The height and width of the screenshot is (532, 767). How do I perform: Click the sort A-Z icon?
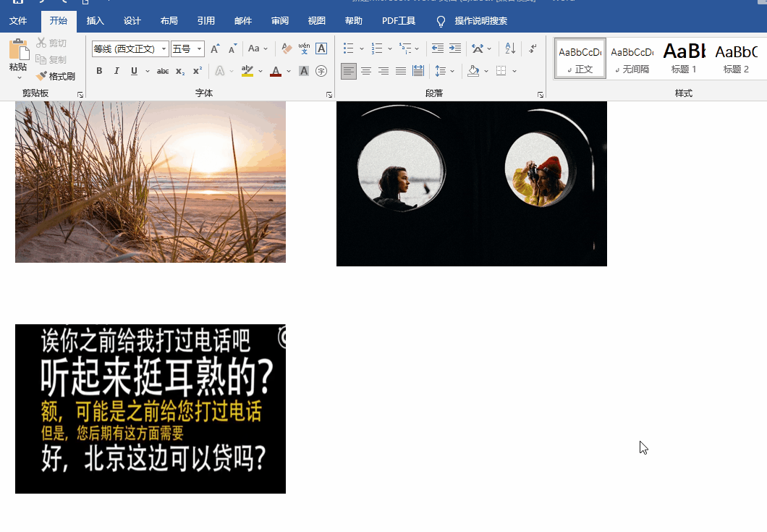point(510,48)
